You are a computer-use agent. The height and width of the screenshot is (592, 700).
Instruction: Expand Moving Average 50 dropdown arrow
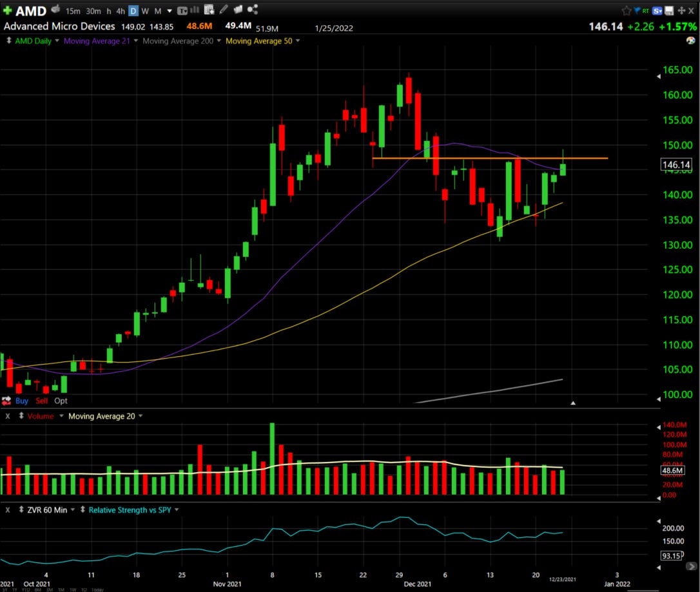click(x=298, y=41)
